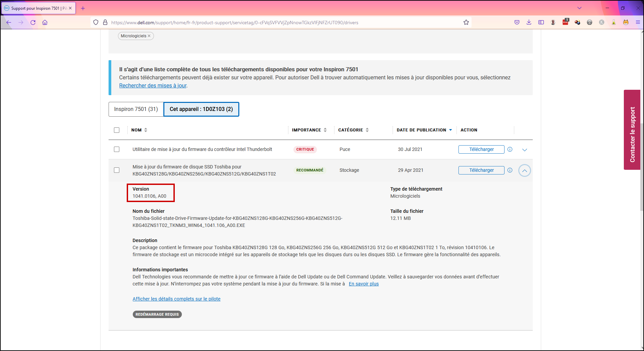This screenshot has width=644, height=351.
Task: Click the file size 12.11 MB
Action: click(x=401, y=218)
